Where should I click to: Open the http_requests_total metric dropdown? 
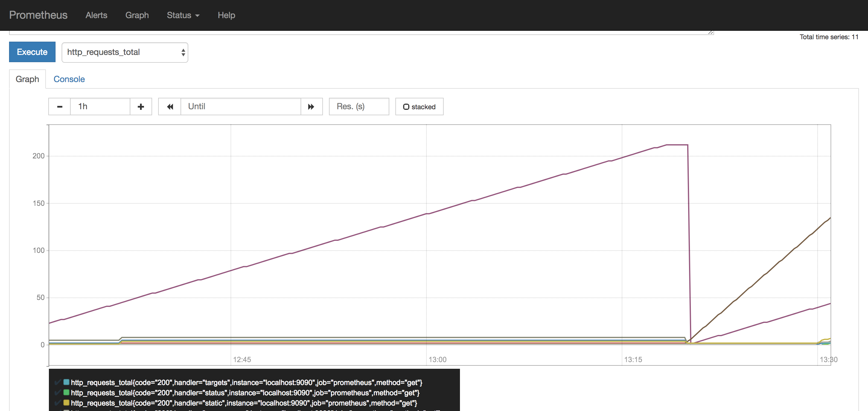125,52
